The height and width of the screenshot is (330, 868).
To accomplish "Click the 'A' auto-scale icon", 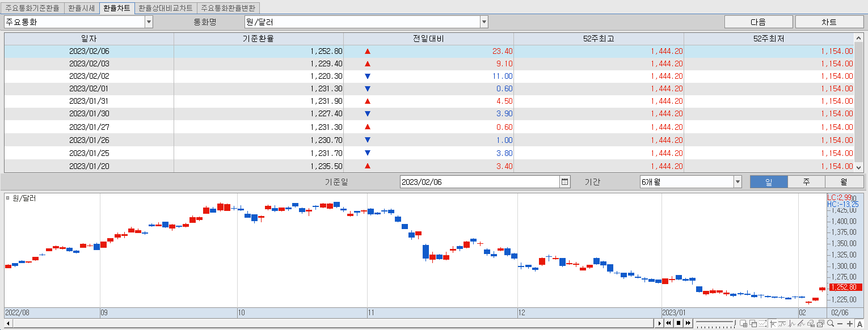I will [x=859, y=324].
